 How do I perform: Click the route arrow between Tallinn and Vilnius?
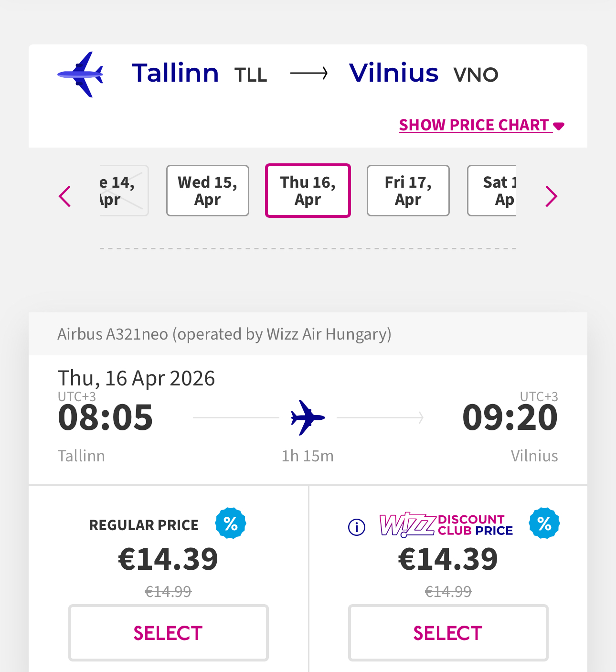point(309,73)
